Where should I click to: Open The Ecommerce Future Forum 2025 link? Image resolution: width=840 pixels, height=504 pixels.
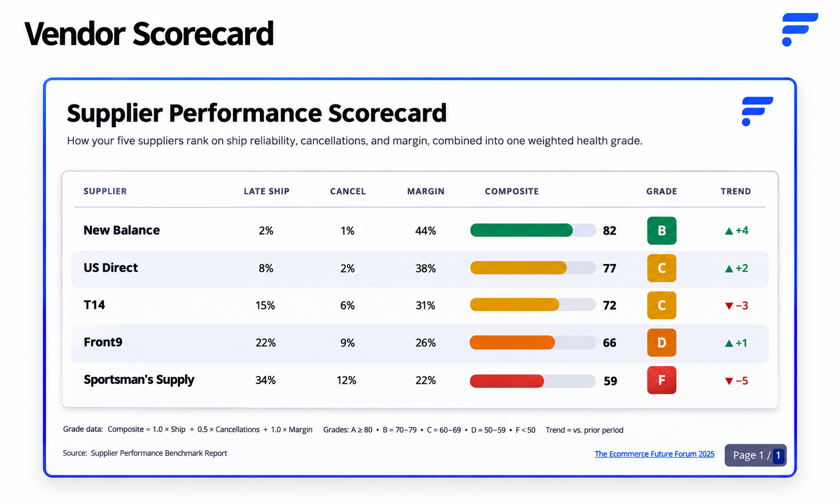click(654, 454)
